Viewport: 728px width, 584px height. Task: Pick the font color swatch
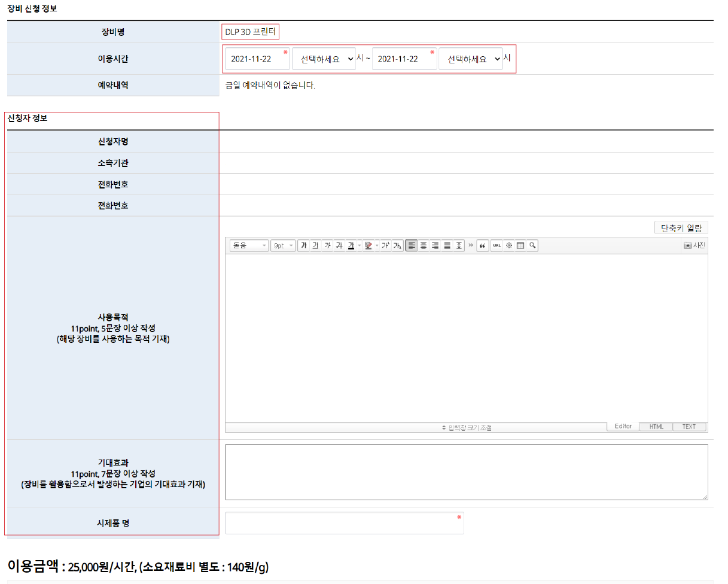[351, 245]
